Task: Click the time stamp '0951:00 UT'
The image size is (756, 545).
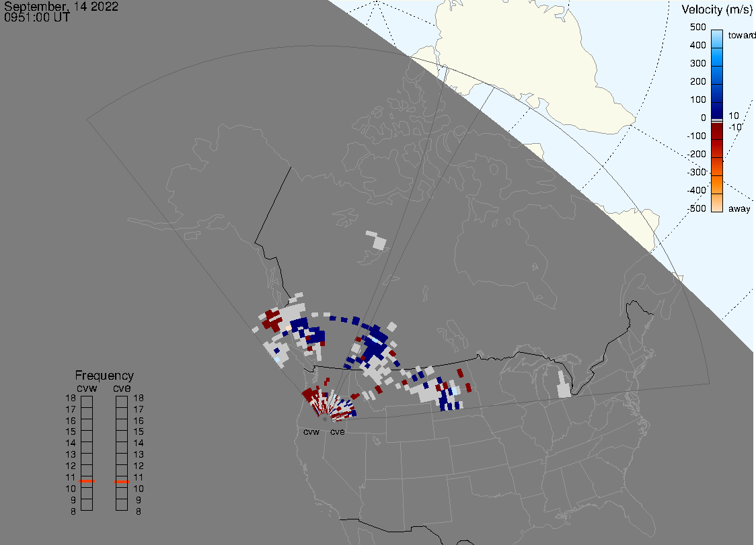Action: coord(36,17)
